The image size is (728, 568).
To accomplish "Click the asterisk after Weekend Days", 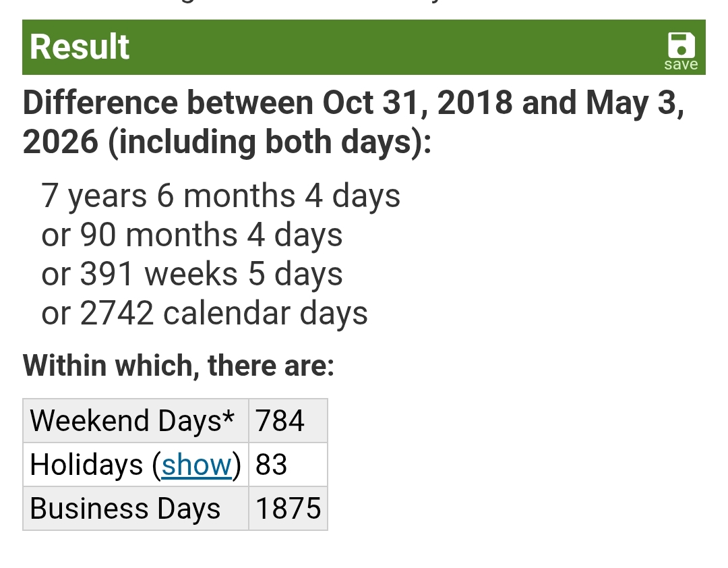I will pyautogui.click(x=228, y=415).
